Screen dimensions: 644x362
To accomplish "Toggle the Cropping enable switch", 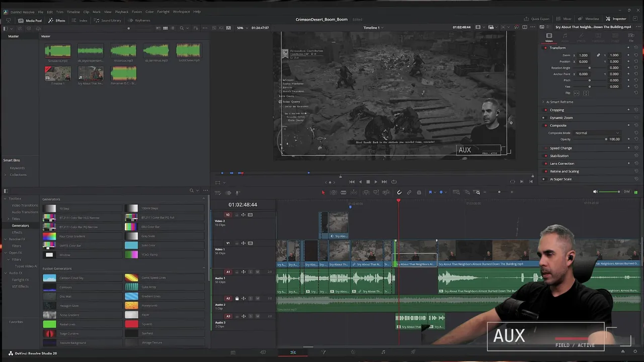I will 545,110.
